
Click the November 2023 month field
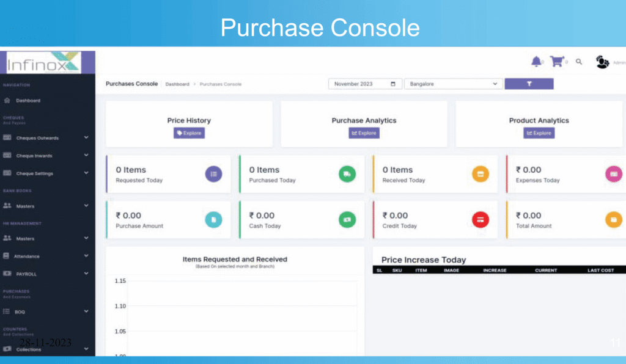pyautogui.click(x=365, y=84)
